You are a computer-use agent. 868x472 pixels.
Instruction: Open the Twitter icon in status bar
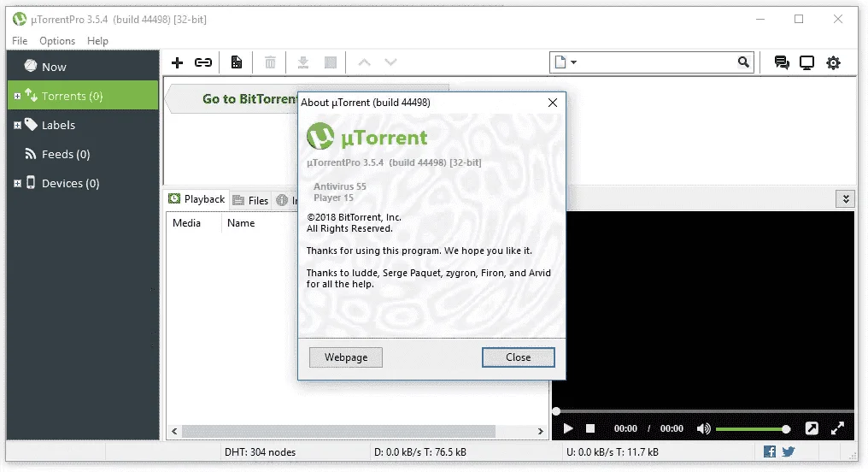tap(789, 451)
